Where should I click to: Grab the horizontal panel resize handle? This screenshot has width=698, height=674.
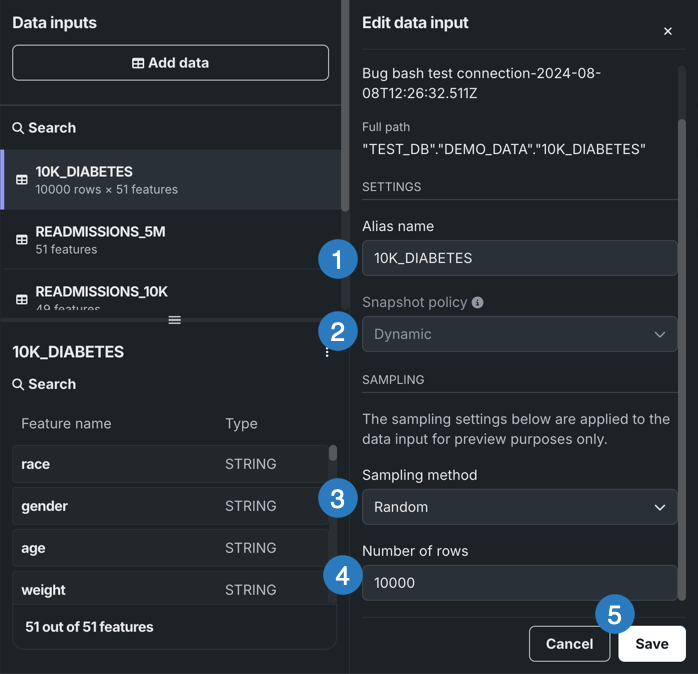(x=174, y=320)
